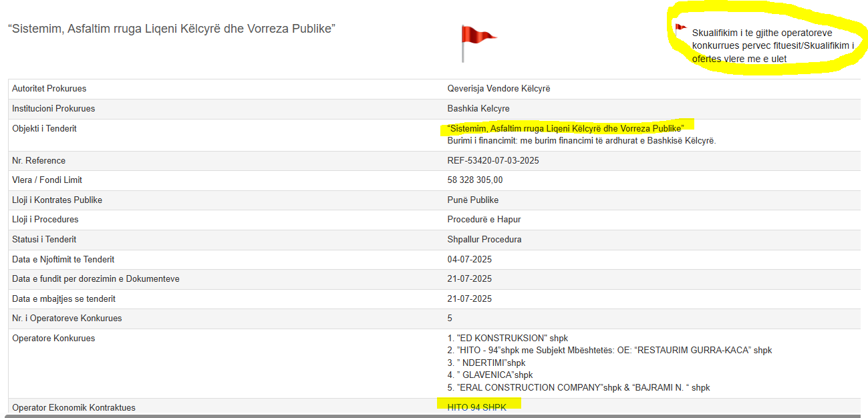Viewport: 868px width, 418px height.
Task: Click the "ERAL CONSTRUCTION COMPANY" bidder entry
Action: click(x=579, y=388)
